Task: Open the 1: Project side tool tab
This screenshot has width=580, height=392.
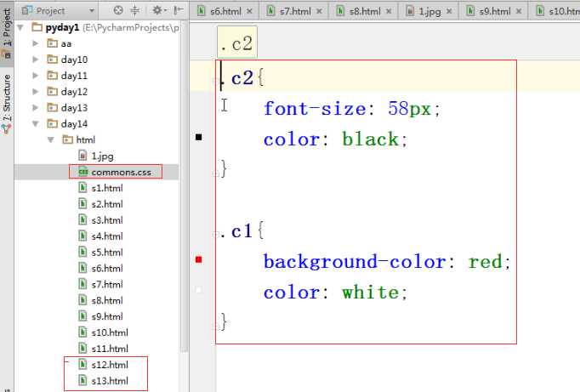Action: point(7,32)
